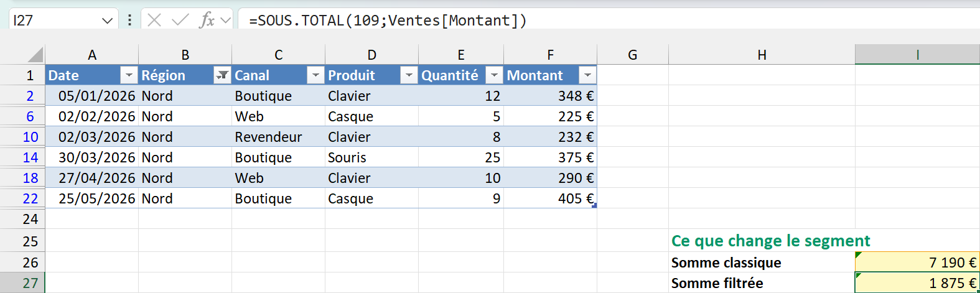Click the quantity 12 cell
The width and height of the screenshot is (980, 293).
[x=461, y=96]
